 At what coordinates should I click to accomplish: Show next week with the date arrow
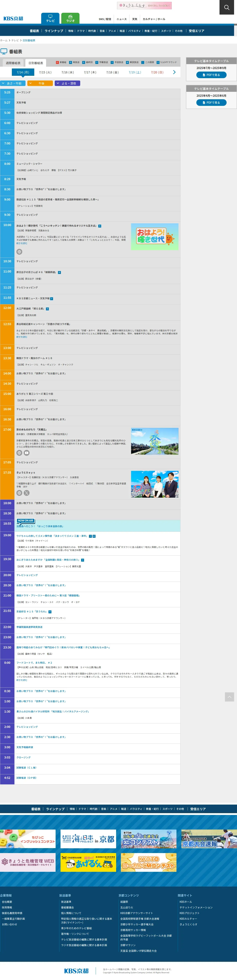[x=174, y=72]
